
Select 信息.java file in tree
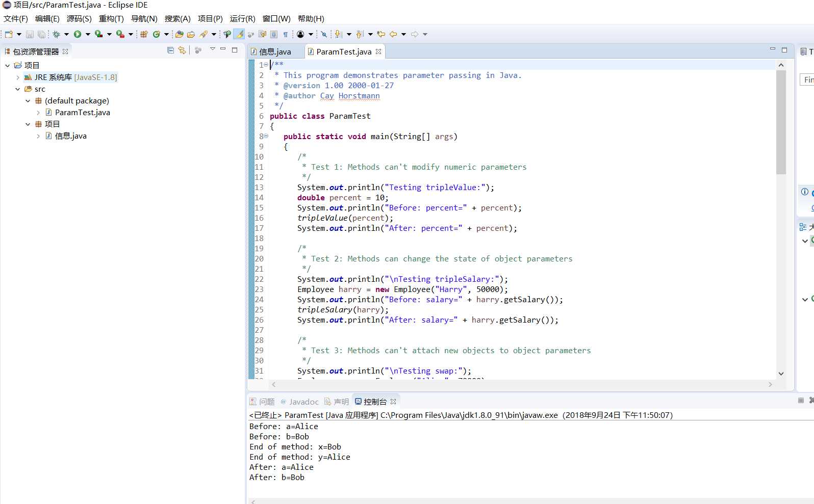[x=70, y=136]
